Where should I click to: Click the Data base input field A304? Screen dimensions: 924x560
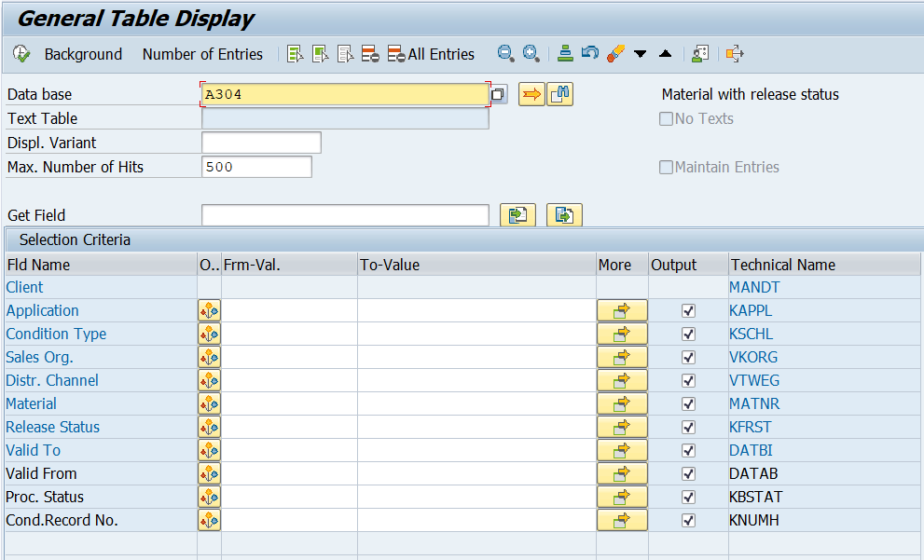[345, 94]
